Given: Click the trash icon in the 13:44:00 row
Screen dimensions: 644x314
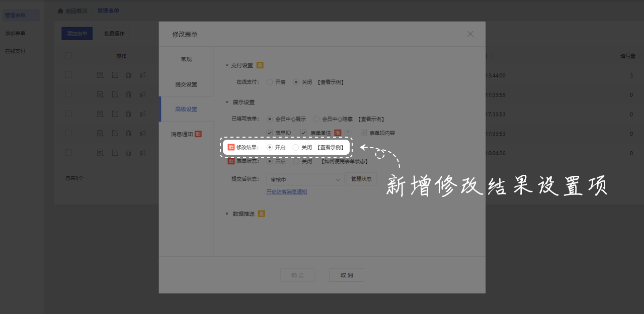Looking at the screenshot, I should (x=129, y=75).
